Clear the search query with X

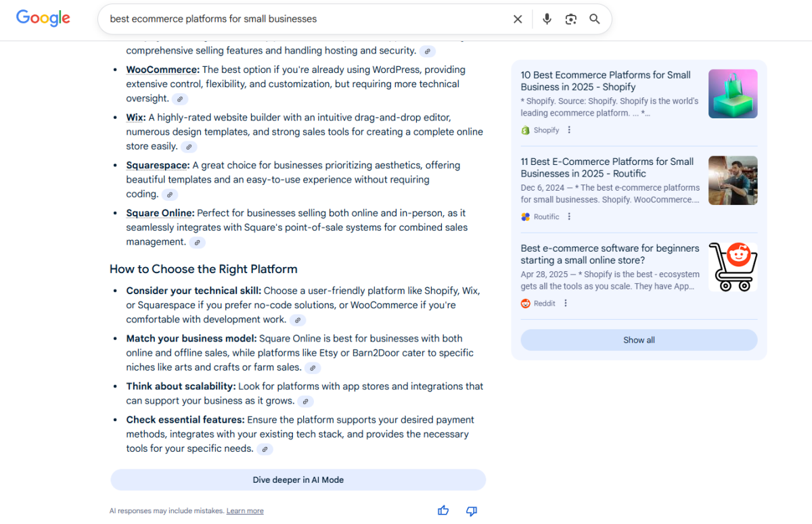pos(518,19)
